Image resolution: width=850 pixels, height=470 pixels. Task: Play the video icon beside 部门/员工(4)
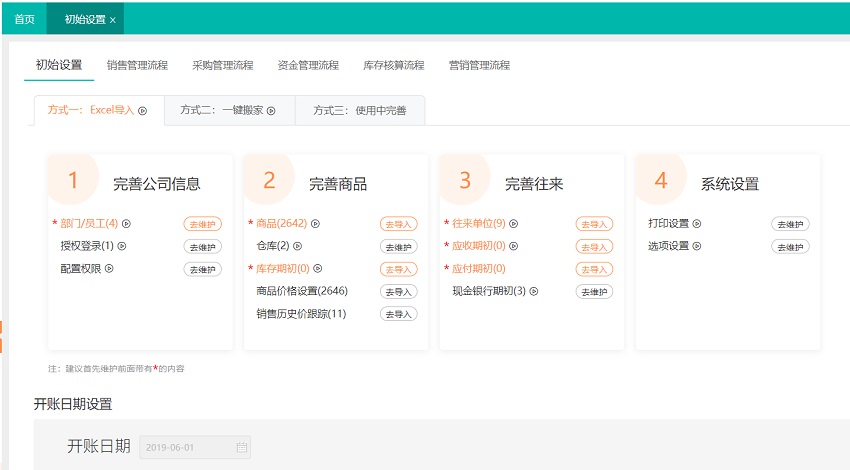(126, 223)
